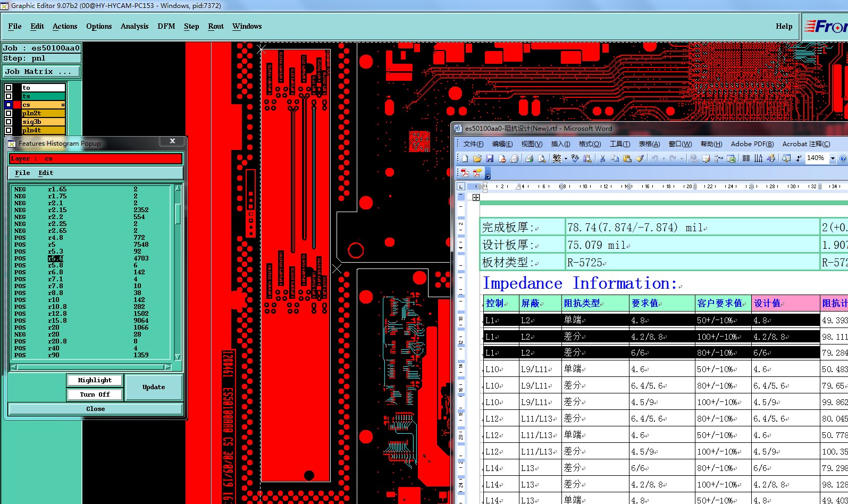848x504 pixels.
Task: Click the Undo arrow icon in Word
Action: 654,158
